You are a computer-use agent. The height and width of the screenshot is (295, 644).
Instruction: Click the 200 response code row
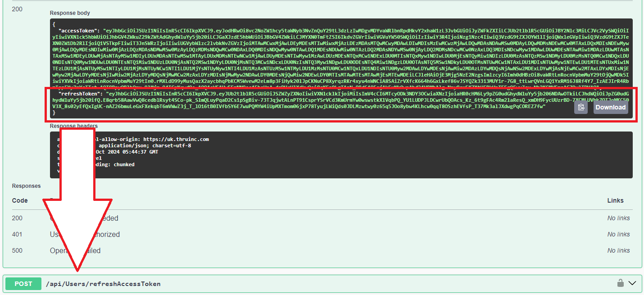17,218
